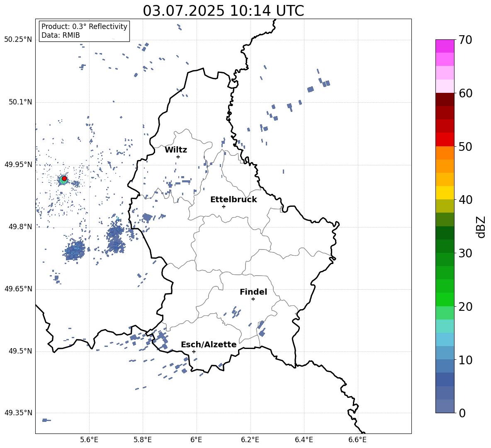Click the 49.35°N latitude label
The image size is (491, 448).
point(18,413)
